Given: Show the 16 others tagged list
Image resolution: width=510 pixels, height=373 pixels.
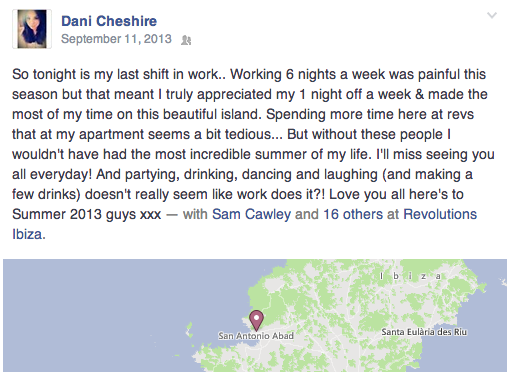Looking at the screenshot, I should pos(353,214).
